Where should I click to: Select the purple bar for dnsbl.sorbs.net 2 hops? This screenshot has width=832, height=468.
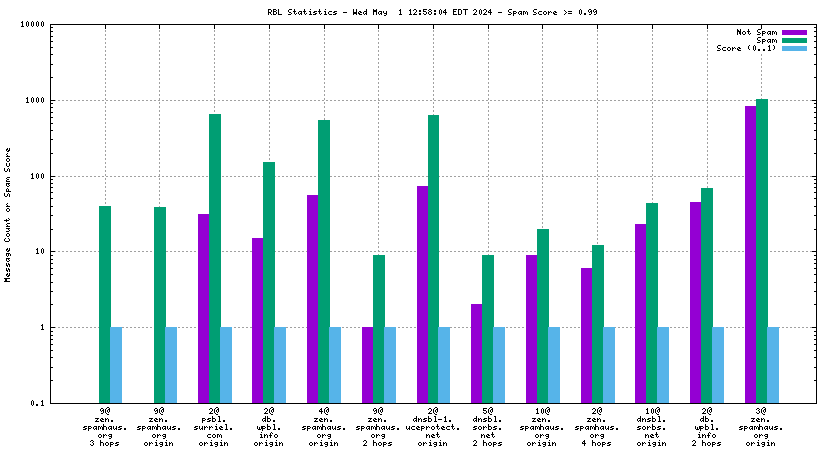click(477, 353)
